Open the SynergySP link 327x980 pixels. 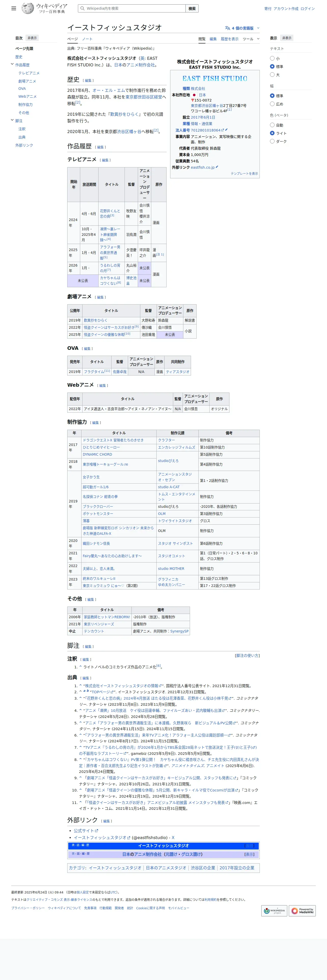[x=179, y=631]
